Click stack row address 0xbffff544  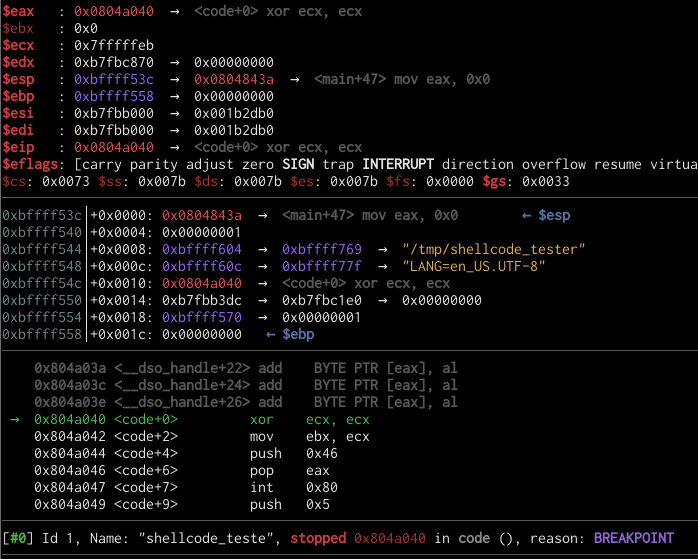coord(42,249)
